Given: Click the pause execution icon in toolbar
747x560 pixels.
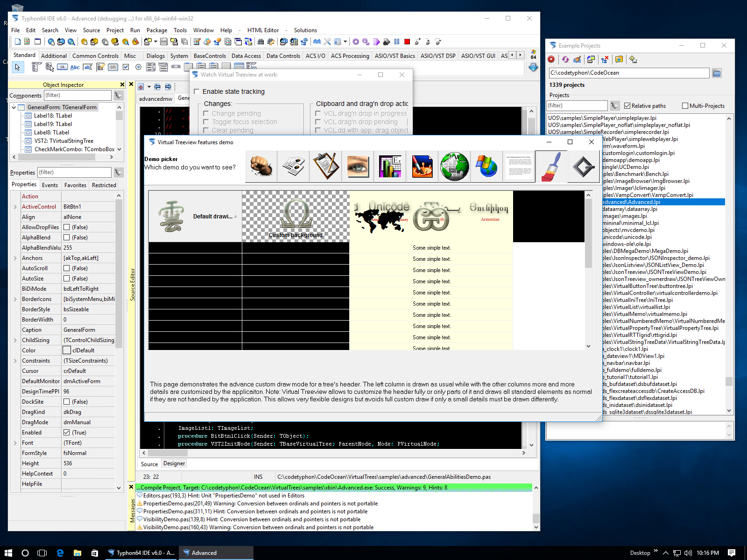Looking at the screenshot, I should (x=397, y=42).
